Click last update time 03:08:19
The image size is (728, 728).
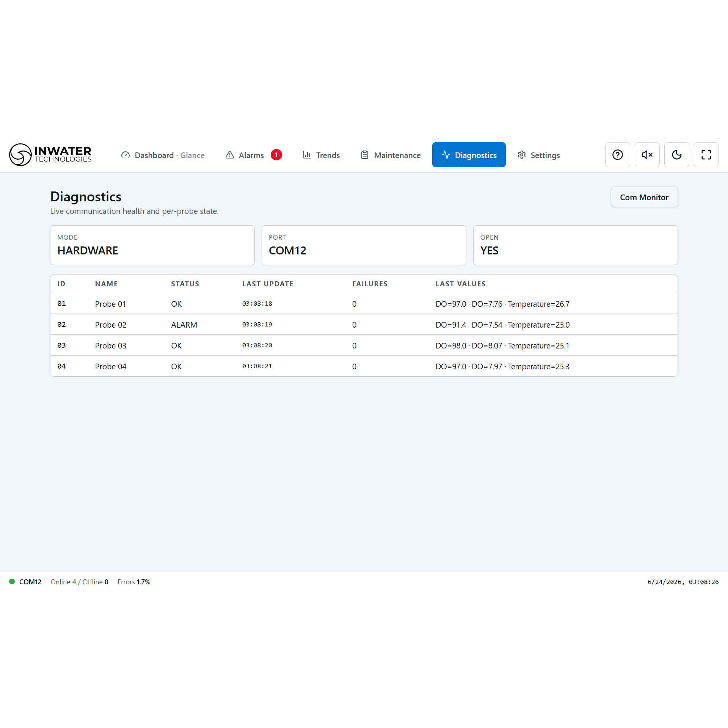[x=257, y=325]
